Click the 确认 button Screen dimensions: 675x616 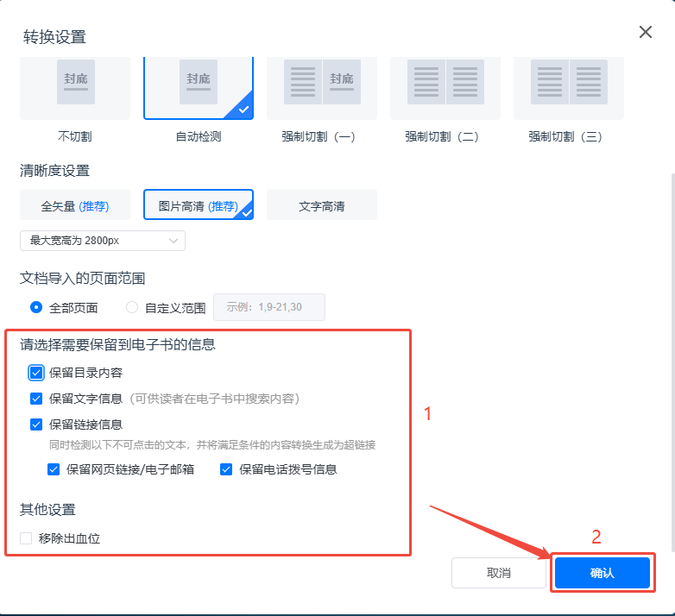click(602, 573)
